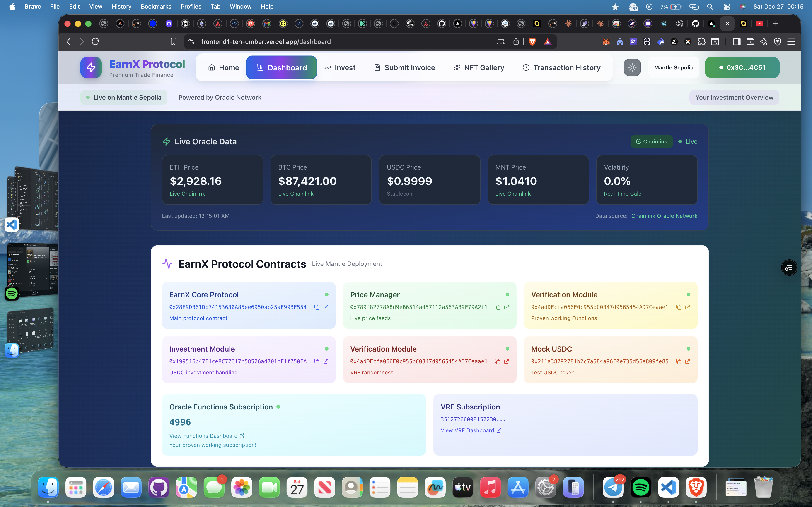This screenshot has height=507, width=812.
Task: Click the floating round widget on right edge
Action: point(788,268)
